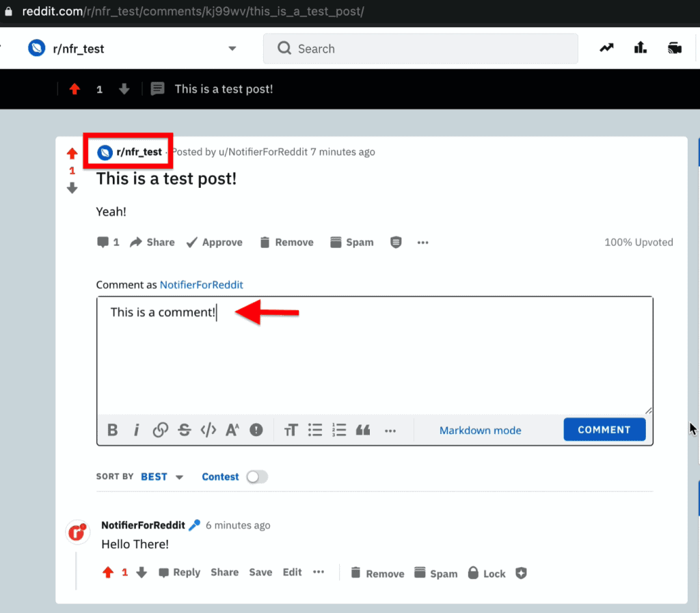Image resolution: width=700 pixels, height=613 pixels.
Task: Click NotifierForReddit comment author name
Action: click(x=143, y=525)
